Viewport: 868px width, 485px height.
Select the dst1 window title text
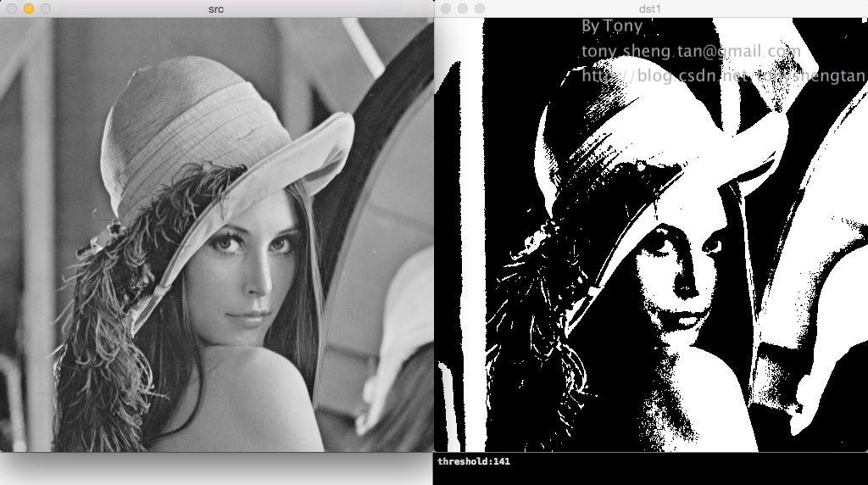tap(649, 8)
